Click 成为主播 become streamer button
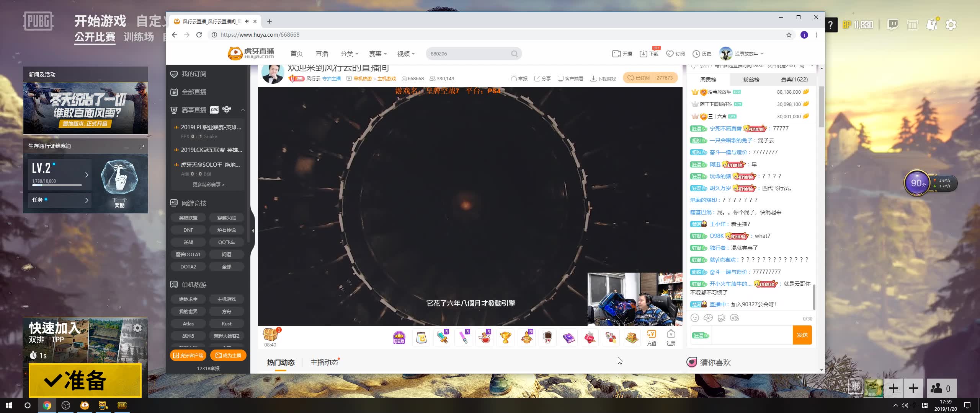The height and width of the screenshot is (413, 980). pyautogui.click(x=228, y=355)
